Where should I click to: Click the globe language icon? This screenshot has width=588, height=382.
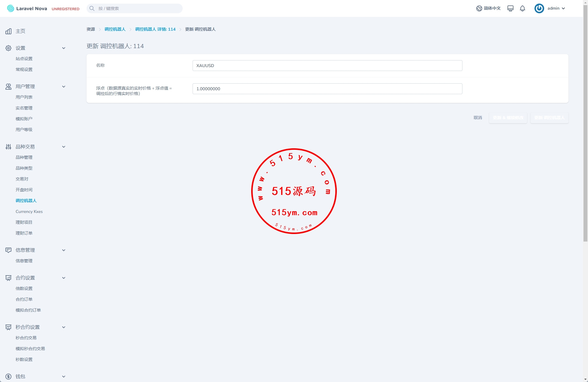(479, 8)
